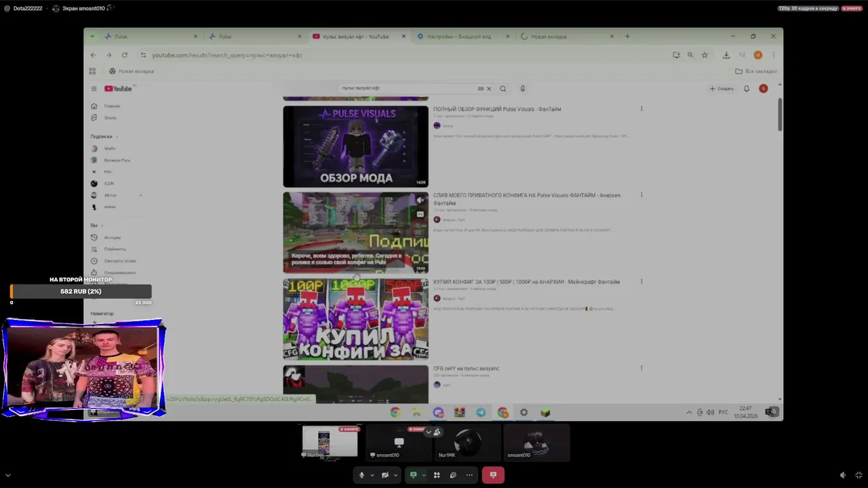Click the YouTube logo
This screenshot has height=488, width=868.
118,89
